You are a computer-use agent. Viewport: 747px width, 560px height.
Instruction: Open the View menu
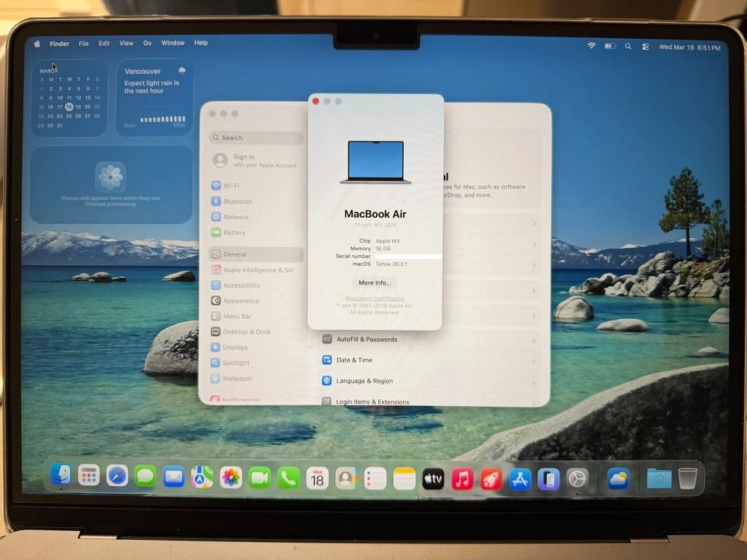(126, 43)
